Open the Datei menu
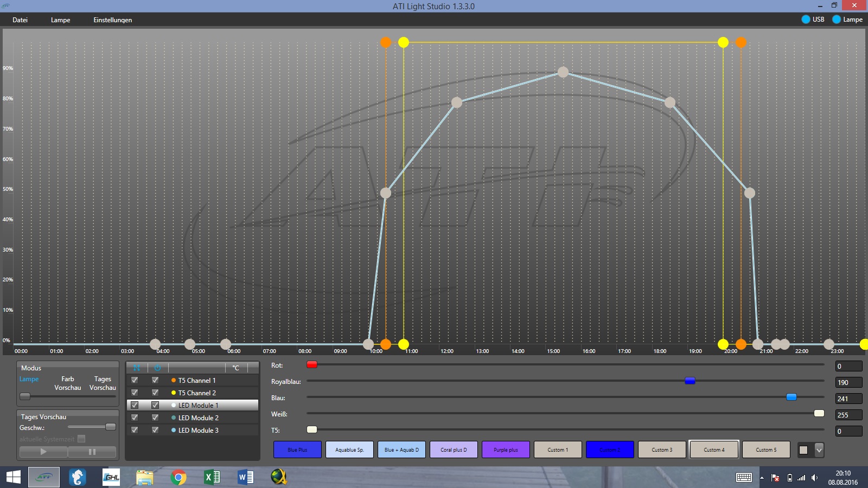 point(20,20)
